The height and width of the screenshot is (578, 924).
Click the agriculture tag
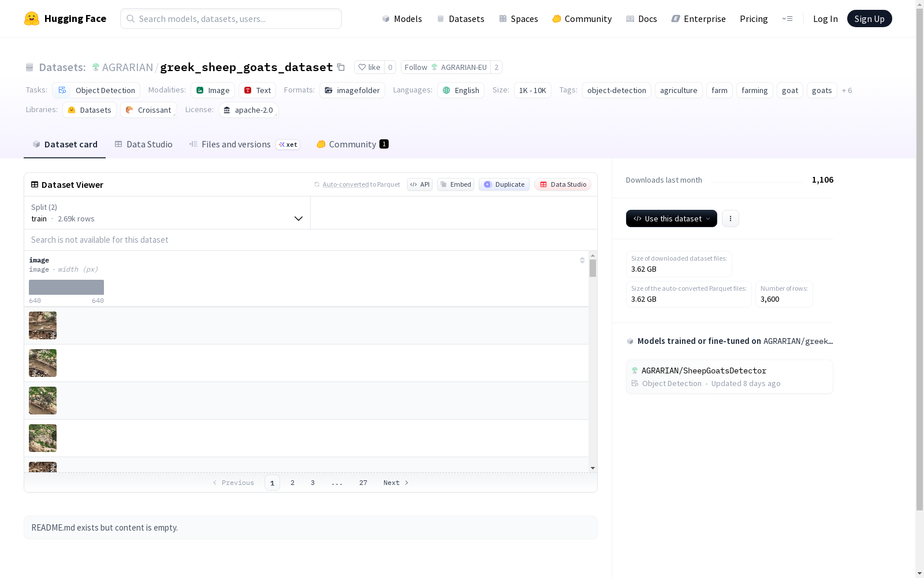pos(679,90)
